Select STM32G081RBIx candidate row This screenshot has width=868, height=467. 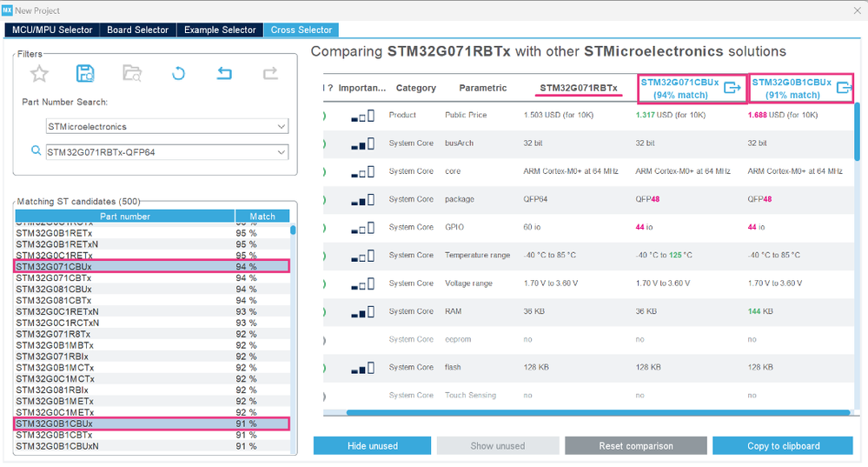[151, 390]
